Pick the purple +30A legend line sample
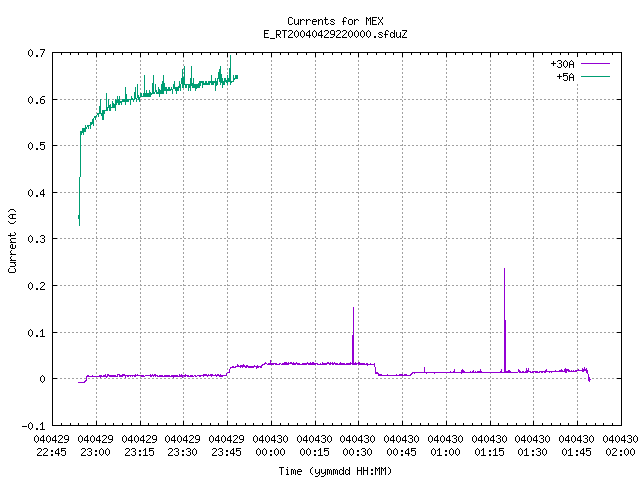Image resolution: width=640 pixels, height=480 pixels. 595,64
